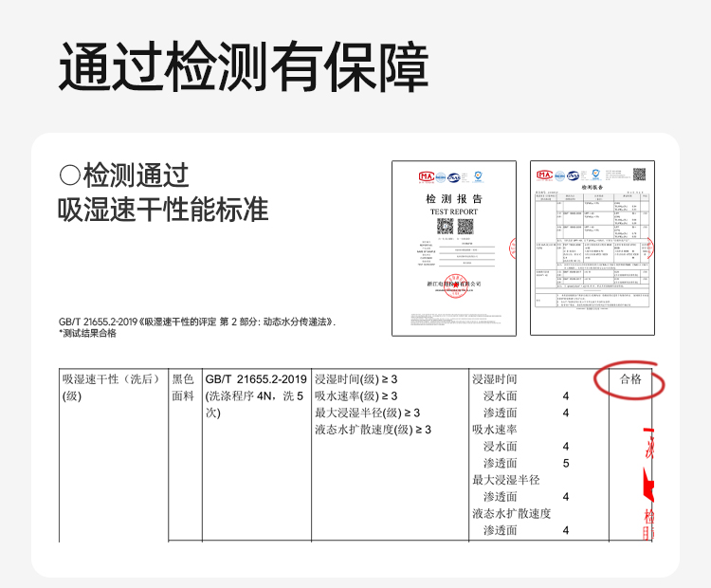Click the 吸水速率 heading in the results column
Image resolution: width=711 pixels, height=588 pixels.
[x=495, y=430]
